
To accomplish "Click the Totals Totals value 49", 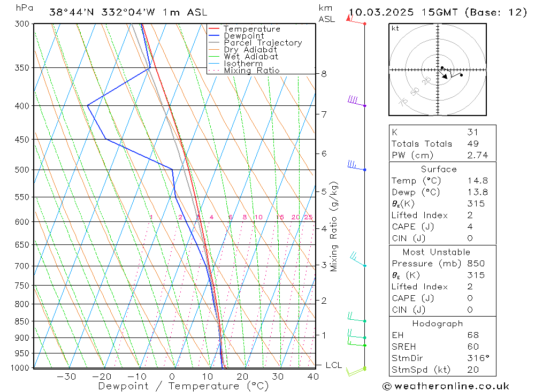I will coord(473,144).
